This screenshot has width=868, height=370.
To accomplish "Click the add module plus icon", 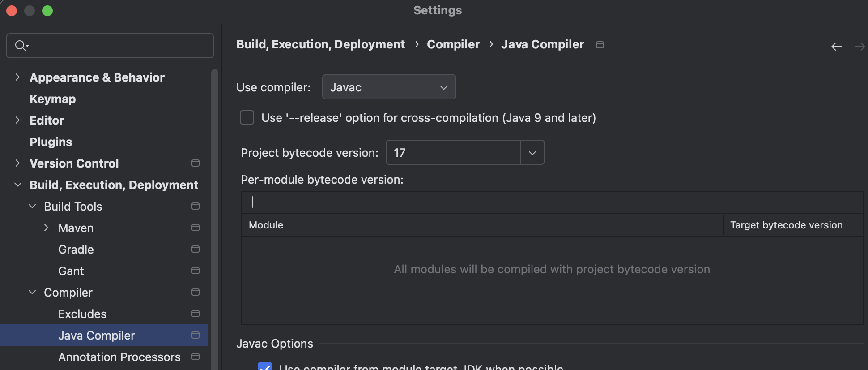I will [253, 202].
